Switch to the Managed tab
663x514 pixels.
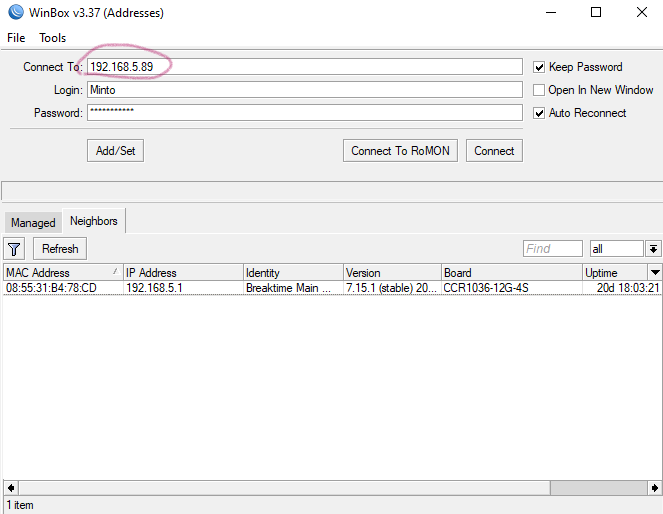pos(33,223)
